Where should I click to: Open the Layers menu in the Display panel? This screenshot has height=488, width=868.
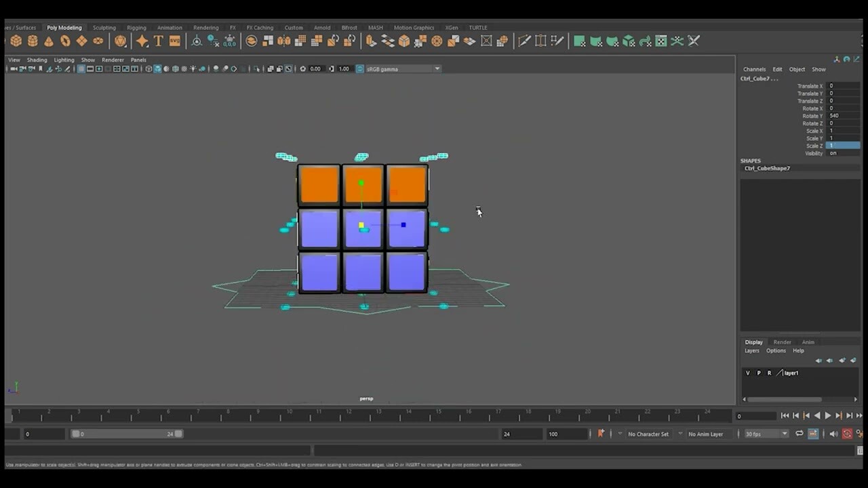pyautogui.click(x=751, y=350)
